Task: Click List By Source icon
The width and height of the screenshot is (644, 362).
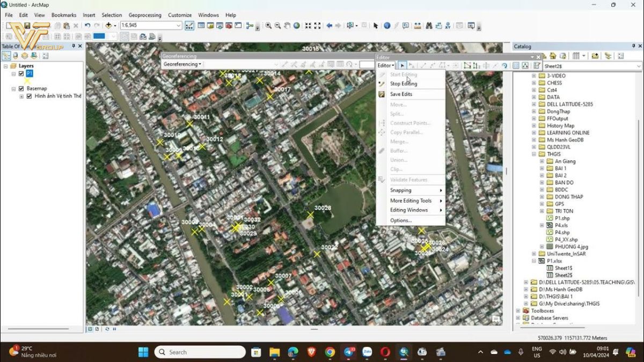Action: pos(16,56)
